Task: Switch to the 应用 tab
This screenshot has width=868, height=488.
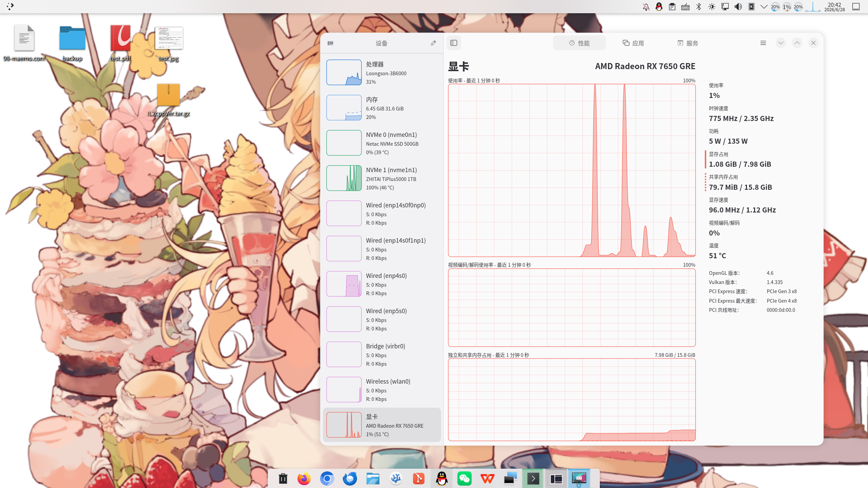Action: (x=633, y=43)
